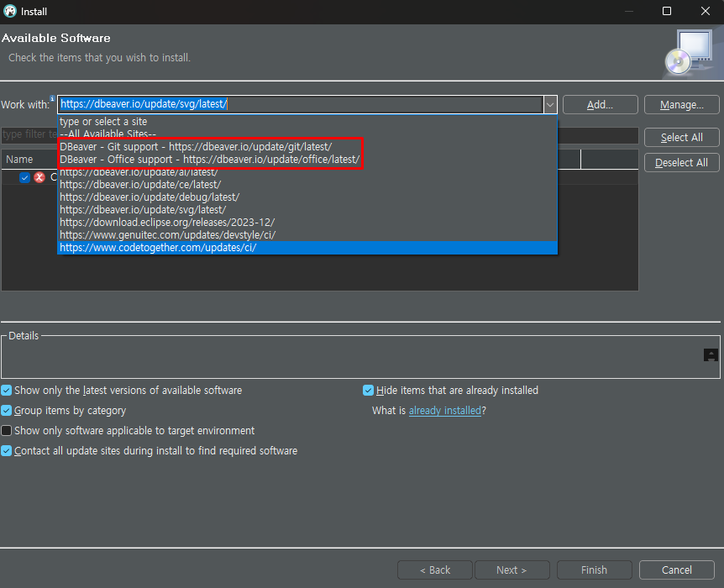This screenshot has height=588, width=724.
Task: Select genuitec.com devstyle updates site
Action: [307, 234]
